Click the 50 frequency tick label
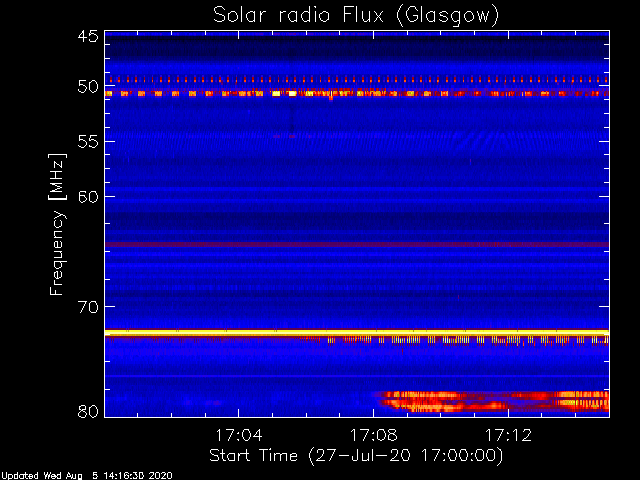 (88, 87)
